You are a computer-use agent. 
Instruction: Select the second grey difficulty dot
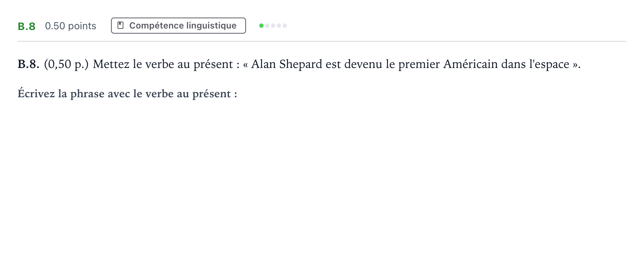(x=267, y=26)
